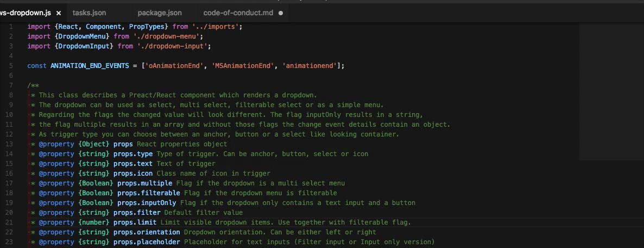Click props.placeholder on line 23
This screenshot has width=644, height=248.
click(148, 242)
